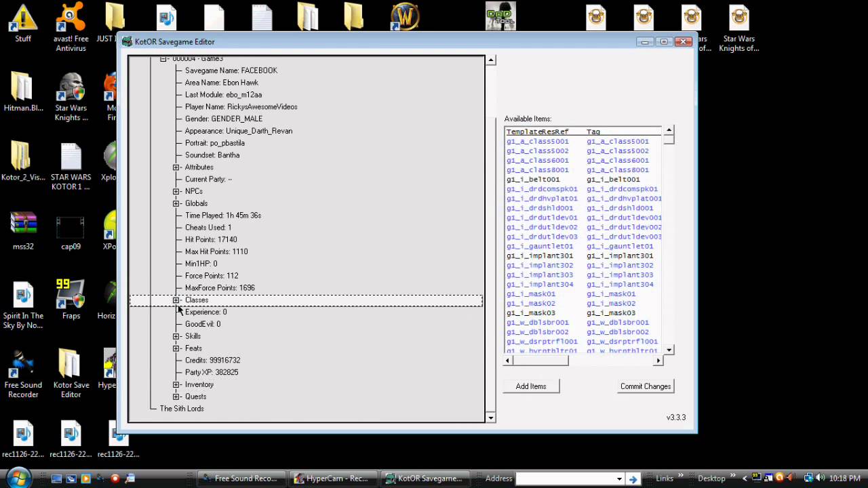Image resolution: width=868 pixels, height=488 pixels.
Task: Select the World of Warcraft desktop icon
Action: [x=405, y=17]
